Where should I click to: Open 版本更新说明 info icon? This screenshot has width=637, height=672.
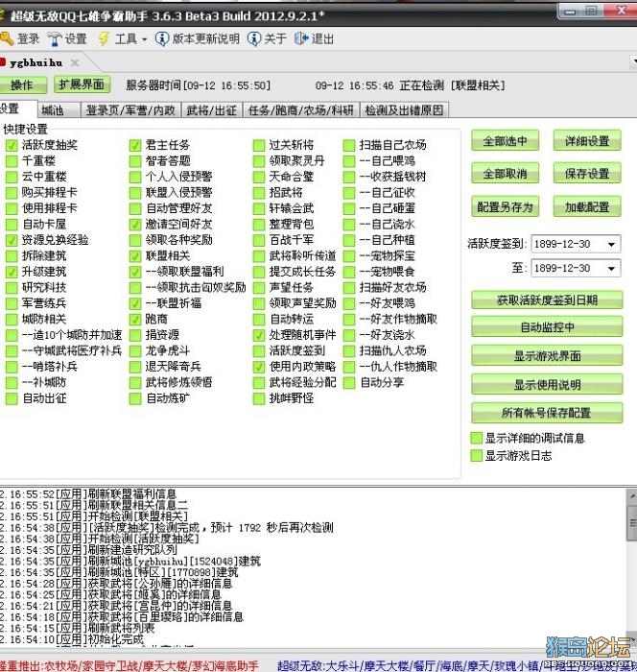pos(161,39)
